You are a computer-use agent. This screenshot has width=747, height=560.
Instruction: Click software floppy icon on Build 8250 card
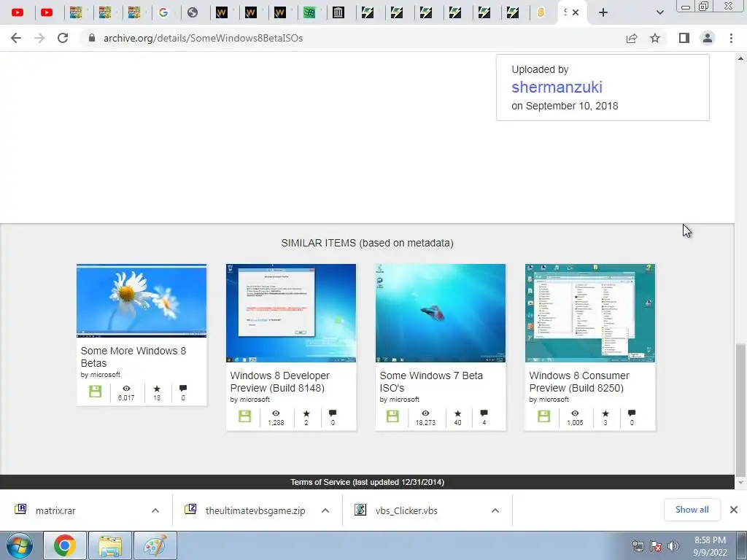tap(543, 416)
